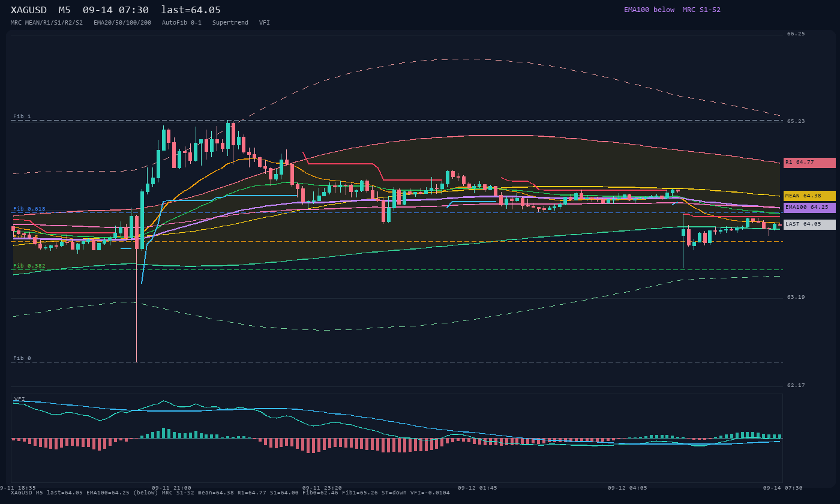Viewport: 840px width, 504px height.
Task: Click the 09-14 07:30 header timestamp
Action: [116, 10]
